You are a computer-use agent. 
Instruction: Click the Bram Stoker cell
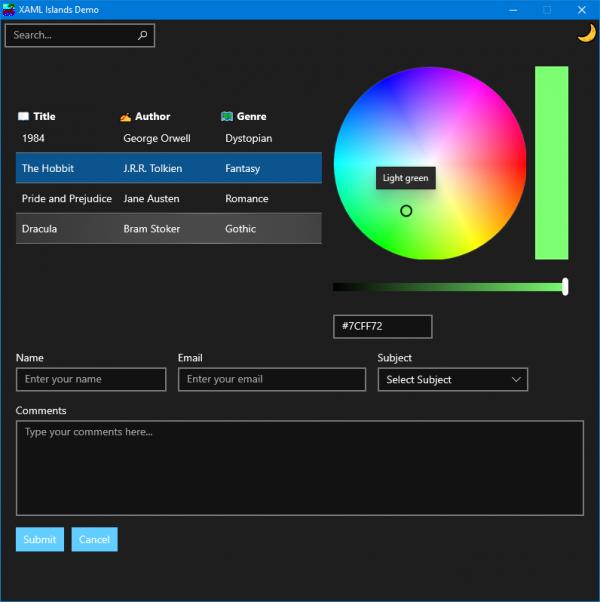point(152,229)
